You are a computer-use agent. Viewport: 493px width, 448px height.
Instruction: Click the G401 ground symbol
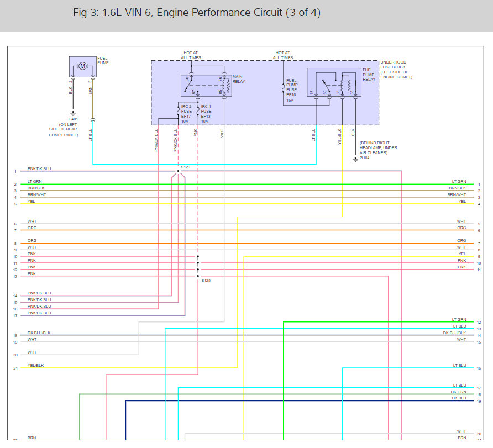pos(73,113)
